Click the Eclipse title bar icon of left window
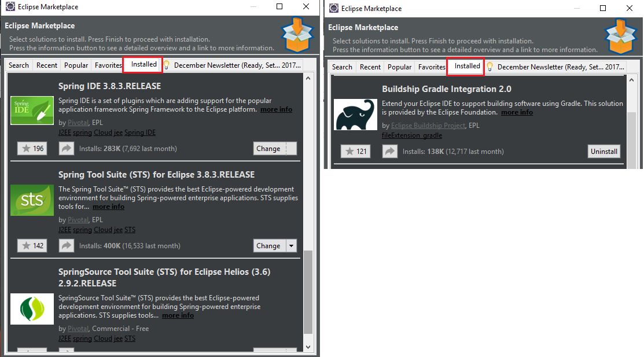644x357 pixels. (x=10, y=6)
